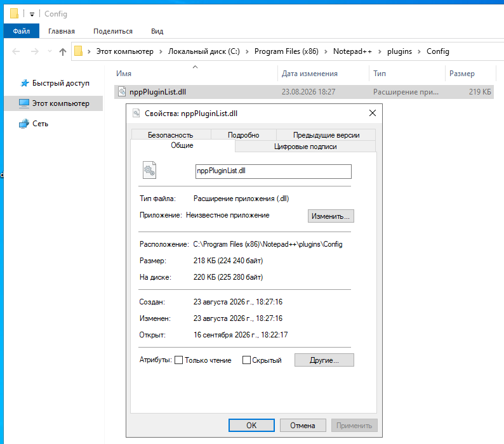Click the folder icon in Explorer title bar
Viewport: 504px width, 444px height.
[x=14, y=13]
